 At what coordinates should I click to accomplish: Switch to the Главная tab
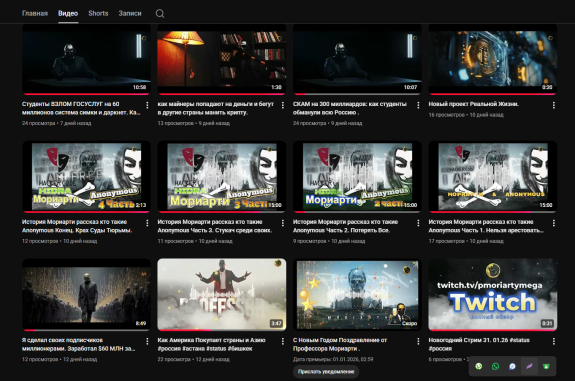click(x=35, y=14)
